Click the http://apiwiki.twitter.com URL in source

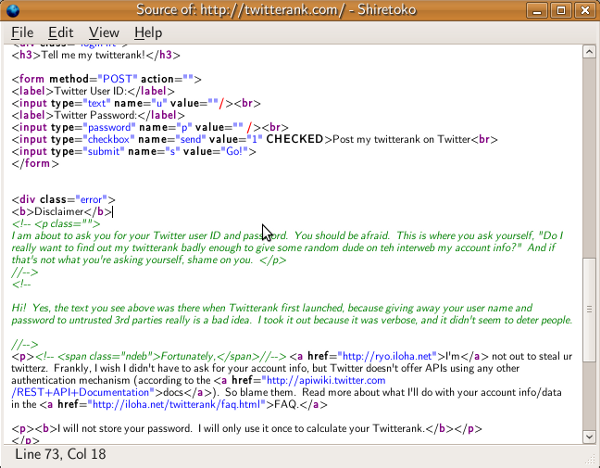click(x=326, y=380)
